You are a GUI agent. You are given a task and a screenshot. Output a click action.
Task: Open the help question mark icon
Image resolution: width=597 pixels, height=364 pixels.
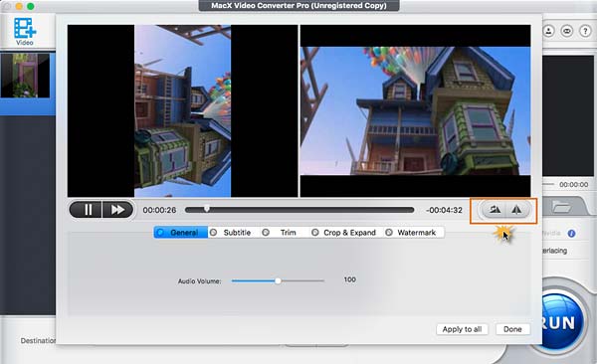click(x=585, y=31)
